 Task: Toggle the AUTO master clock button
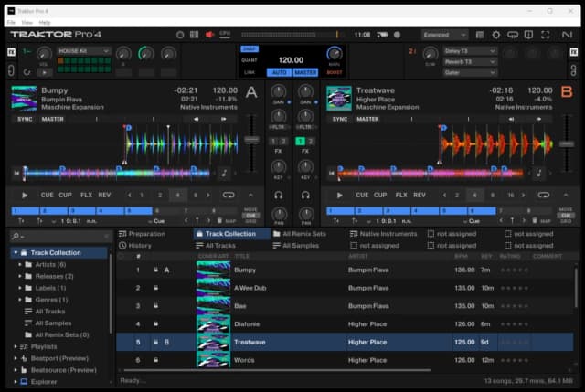[x=279, y=72]
